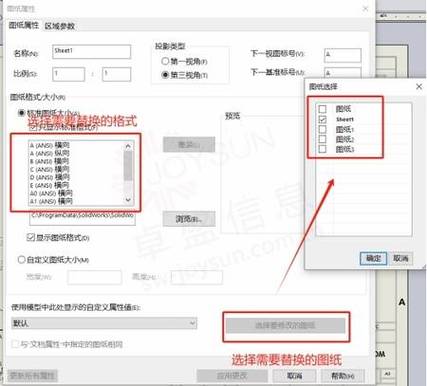This screenshot has height=386, width=427.
Task: Select E (ANSI) 横向 in format list
Action: click(50, 185)
